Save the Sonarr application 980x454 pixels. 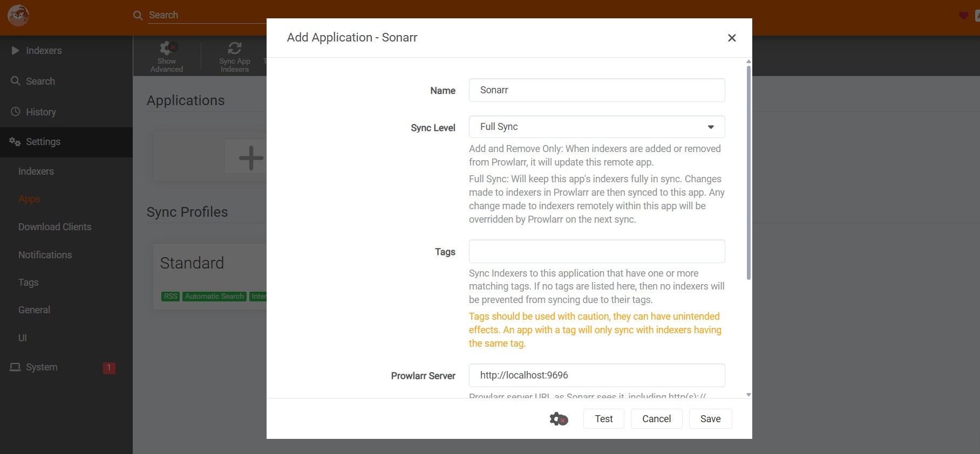[710, 419]
